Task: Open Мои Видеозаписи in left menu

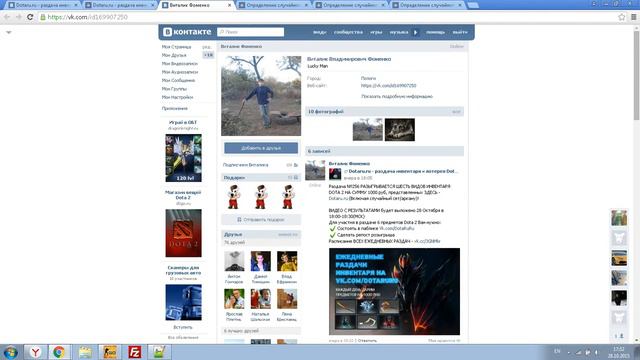Action: (x=180, y=64)
